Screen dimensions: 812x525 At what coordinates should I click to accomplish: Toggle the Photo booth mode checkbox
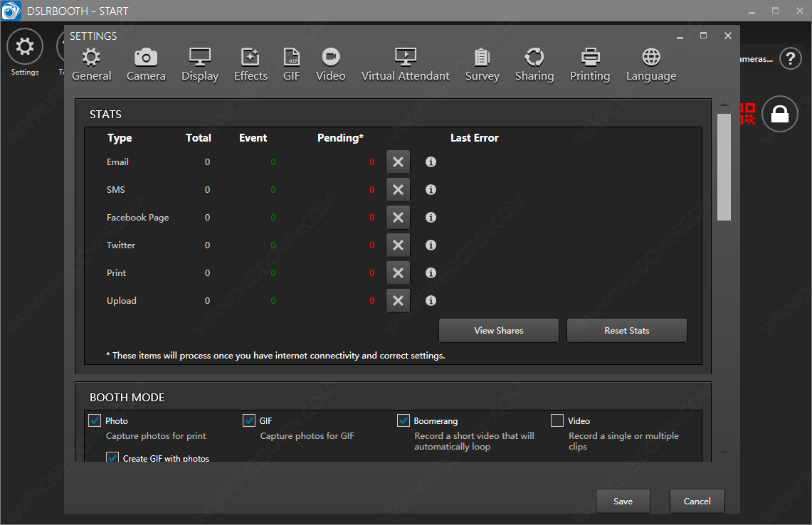[x=94, y=420]
